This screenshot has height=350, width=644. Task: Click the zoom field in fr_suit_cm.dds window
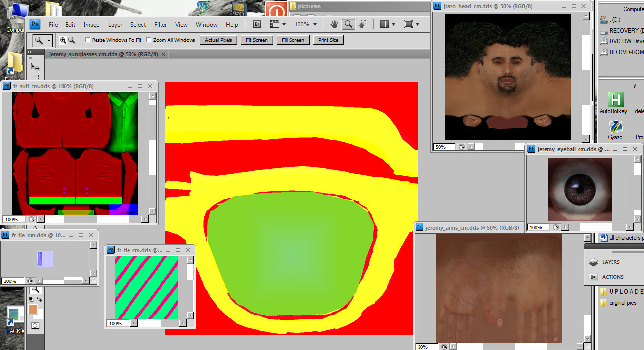tap(14, 219)
